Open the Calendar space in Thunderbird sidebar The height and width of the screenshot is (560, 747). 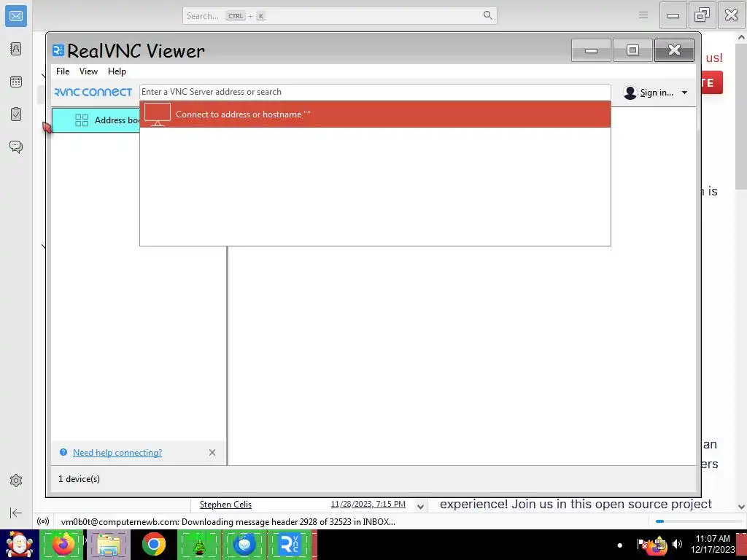(x=16, y=82)
